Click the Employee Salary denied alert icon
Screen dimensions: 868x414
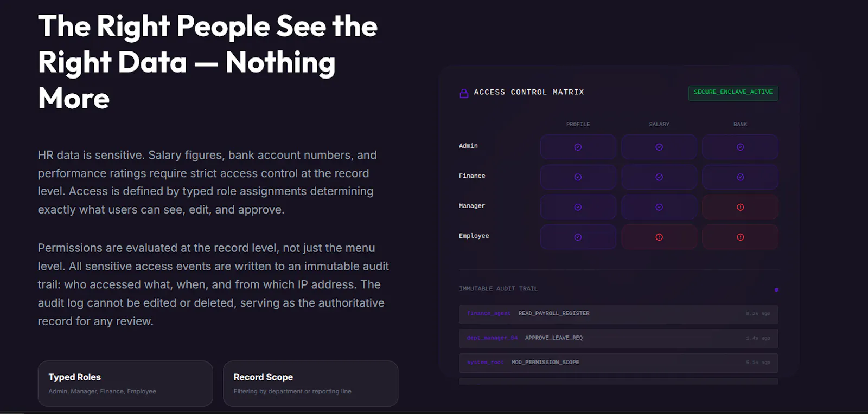click(x=659, y=237)
